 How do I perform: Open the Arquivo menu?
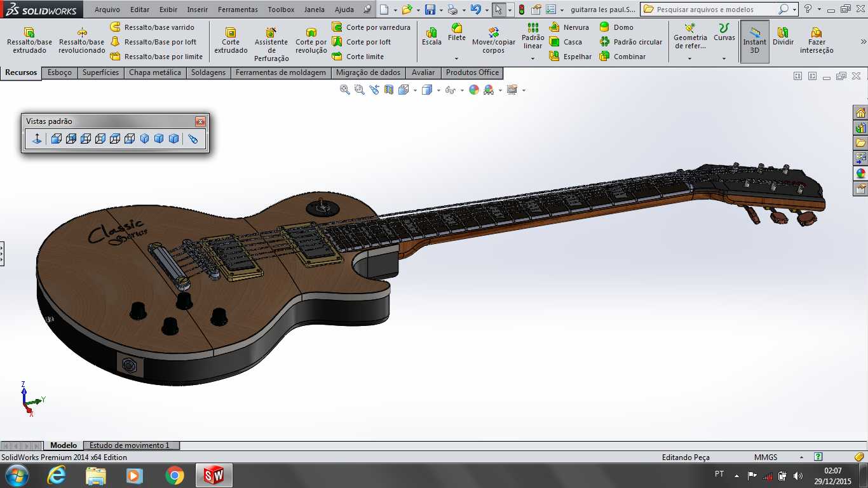(x=107, y=10)
